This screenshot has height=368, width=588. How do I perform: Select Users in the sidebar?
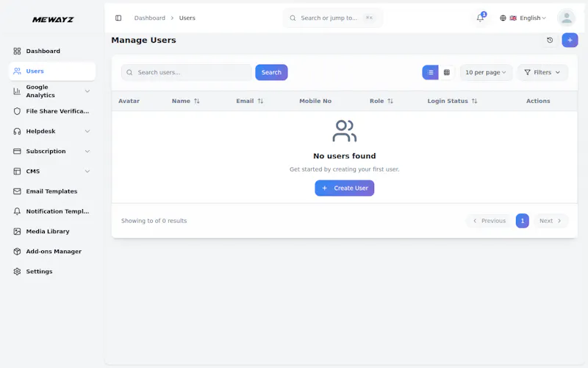52,71
